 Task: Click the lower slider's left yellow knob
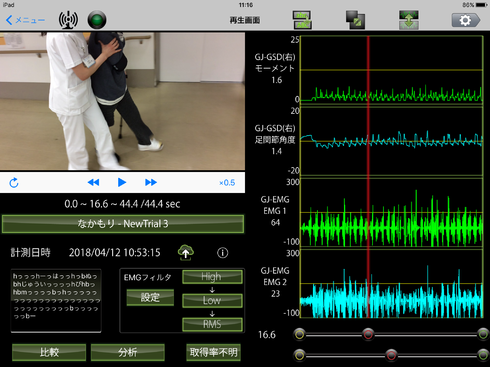[300, 355]
